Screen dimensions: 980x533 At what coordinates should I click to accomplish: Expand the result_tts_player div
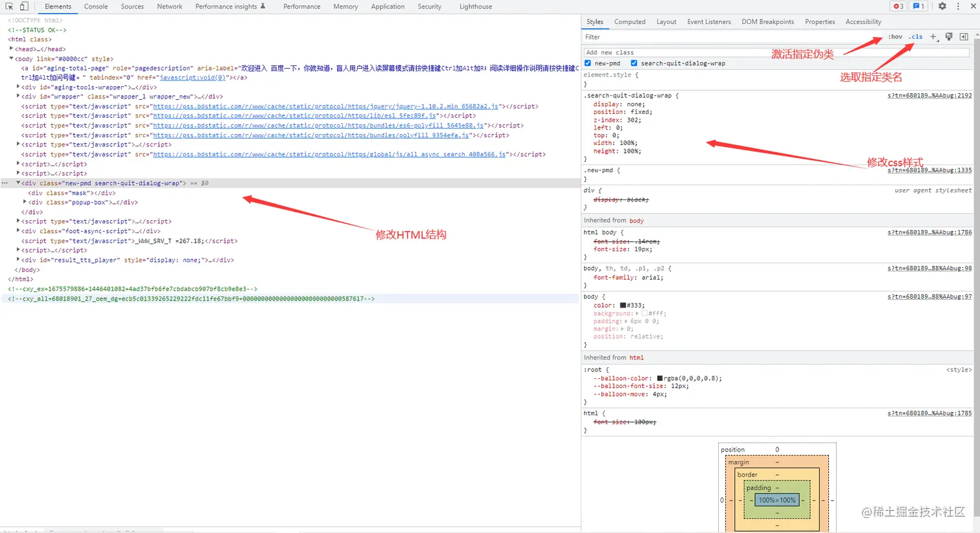tap(18, 260)
